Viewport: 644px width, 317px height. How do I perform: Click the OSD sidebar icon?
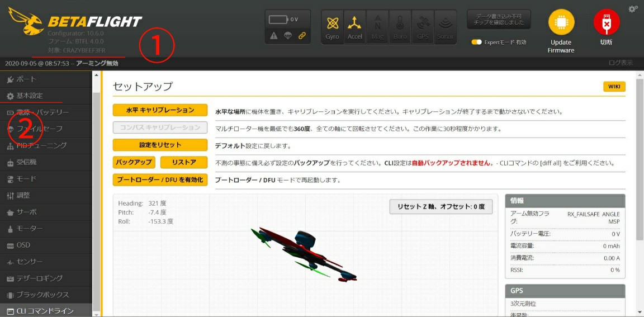[x=10, y=245]
